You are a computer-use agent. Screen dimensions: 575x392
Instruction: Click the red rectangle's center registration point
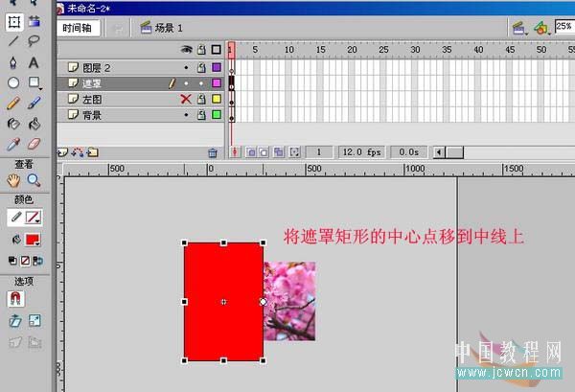223,302
